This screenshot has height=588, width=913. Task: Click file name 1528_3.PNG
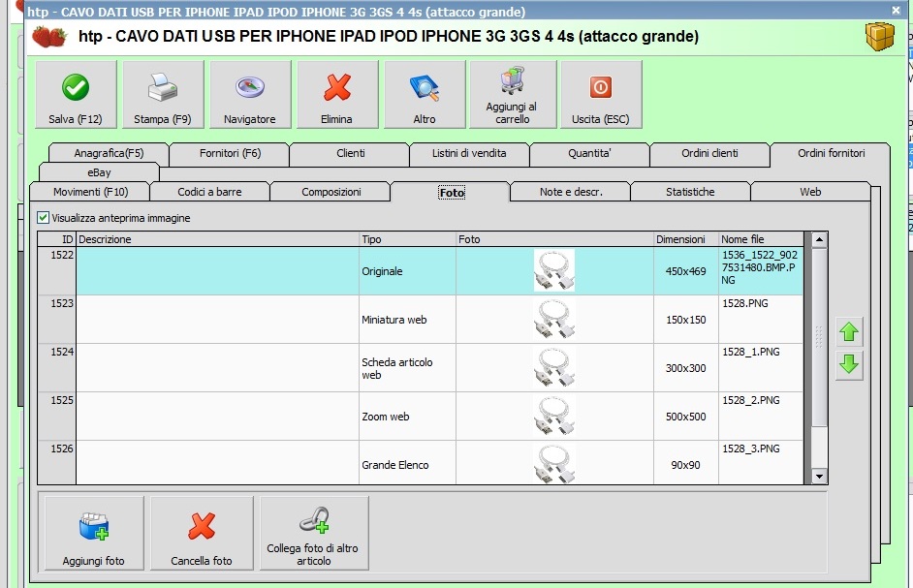[x=750, y=449]
